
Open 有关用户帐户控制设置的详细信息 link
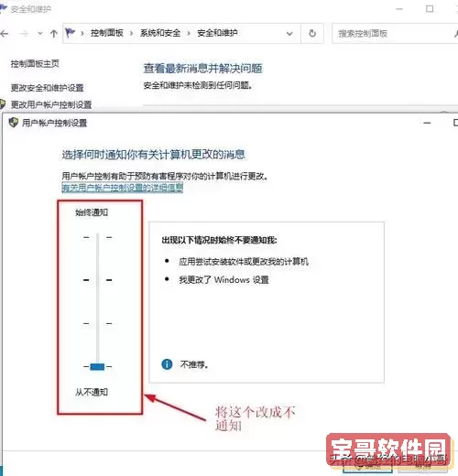point(123,188)
